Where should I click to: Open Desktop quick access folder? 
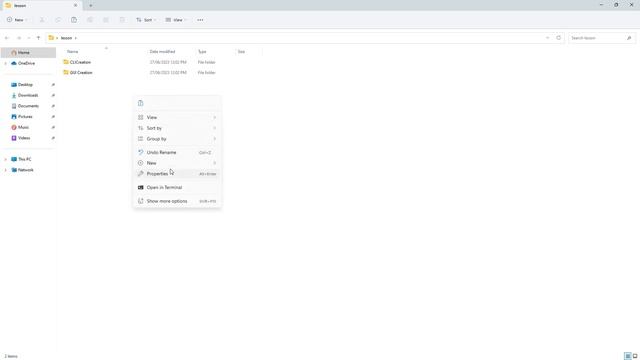[x=25, y=85]
